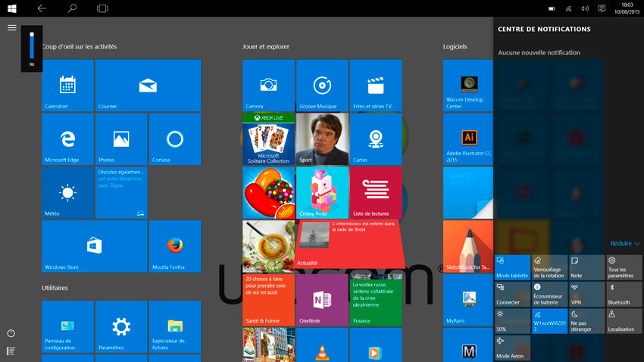Open Tous les paramètres quick action

(624, 267)
